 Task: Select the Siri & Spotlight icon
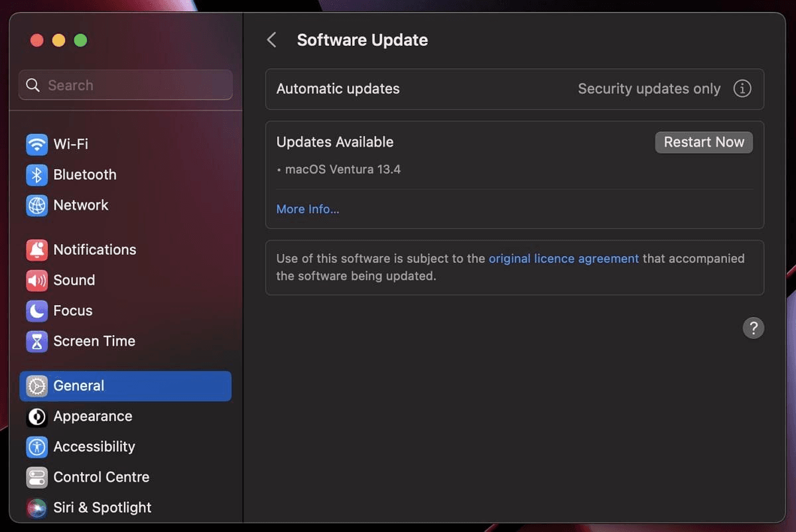(36, 507)
